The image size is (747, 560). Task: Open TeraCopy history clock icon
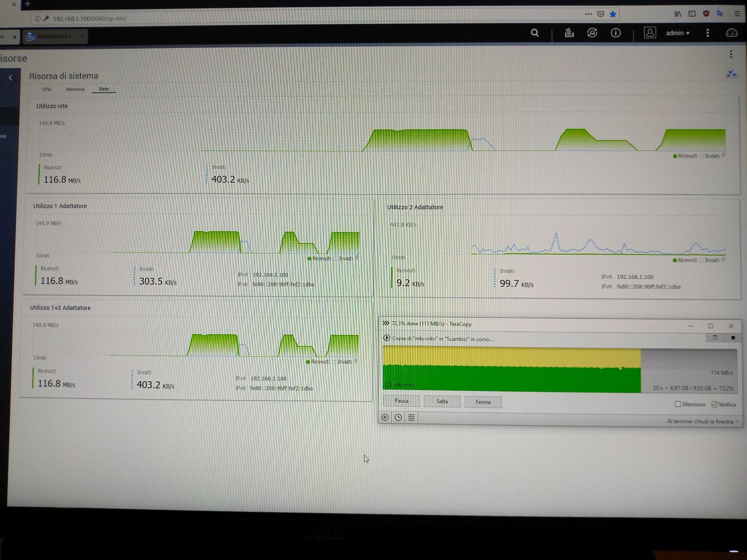tap(398, 417)
